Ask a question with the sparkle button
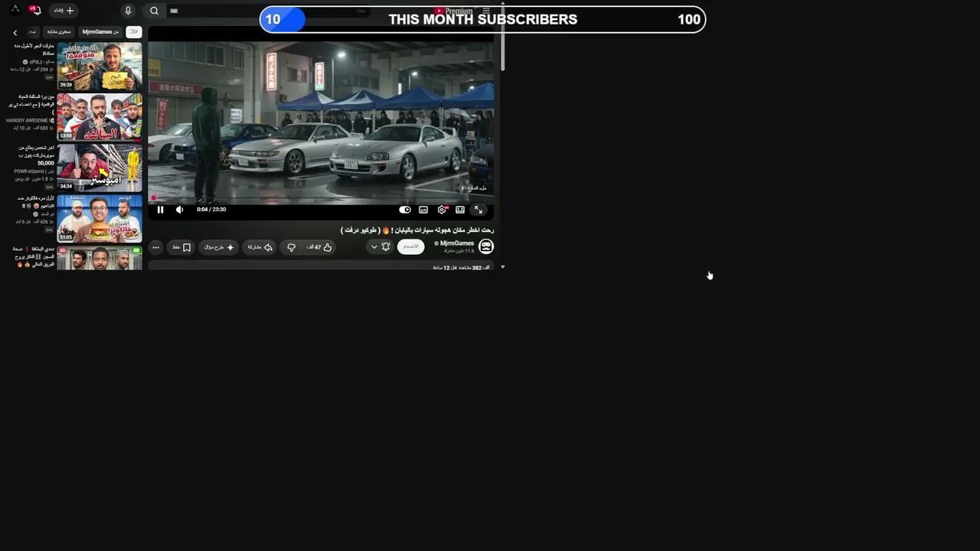This screenshot has width=980, height=551. [220, 247]
